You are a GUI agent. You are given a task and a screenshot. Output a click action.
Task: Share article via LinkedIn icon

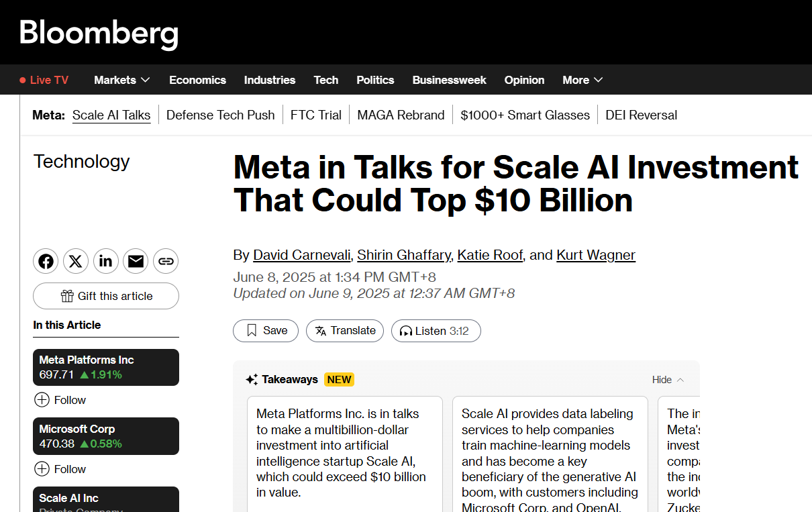click(x=106, y=261)
